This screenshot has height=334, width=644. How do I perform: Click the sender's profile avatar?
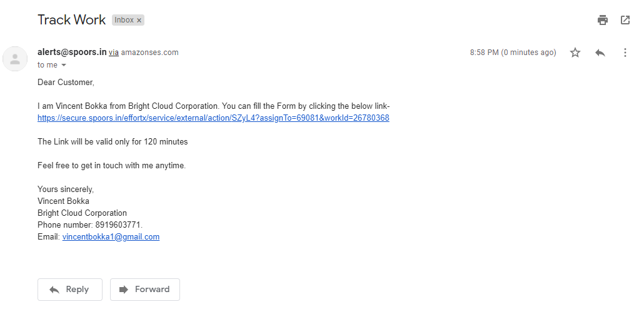(15, 59)
